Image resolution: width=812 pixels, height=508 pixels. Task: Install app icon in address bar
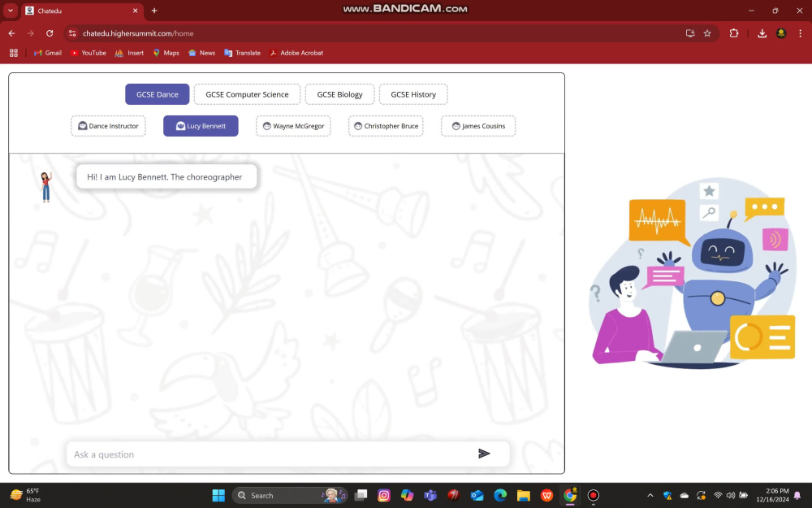pos(689,33)
